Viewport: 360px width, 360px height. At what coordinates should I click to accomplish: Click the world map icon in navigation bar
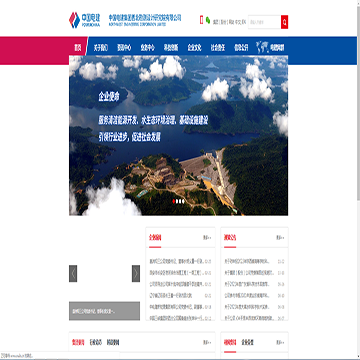click(x=262, y=47)
